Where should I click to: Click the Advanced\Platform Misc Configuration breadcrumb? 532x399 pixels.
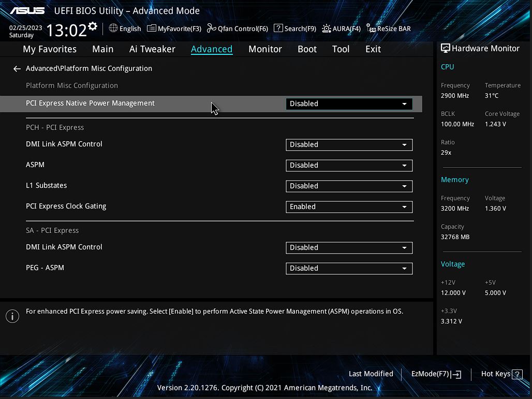coord(89,68)
